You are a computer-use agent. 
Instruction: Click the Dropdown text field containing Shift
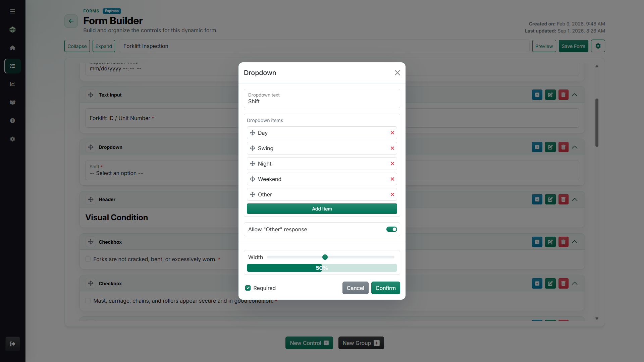tap(322, 99)
